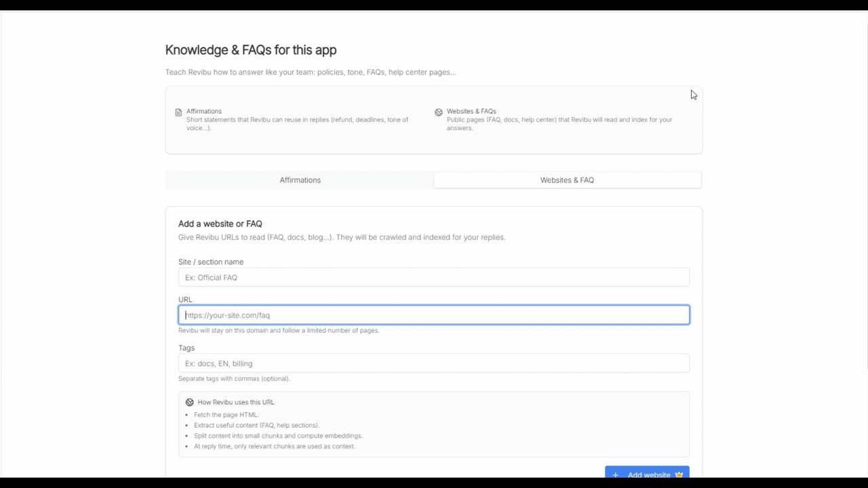Click the How Revibu uses this URL box

(x=433, y=424)
